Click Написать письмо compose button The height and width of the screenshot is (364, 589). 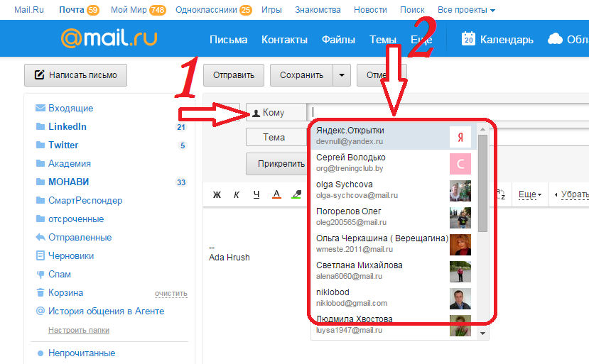75,75
